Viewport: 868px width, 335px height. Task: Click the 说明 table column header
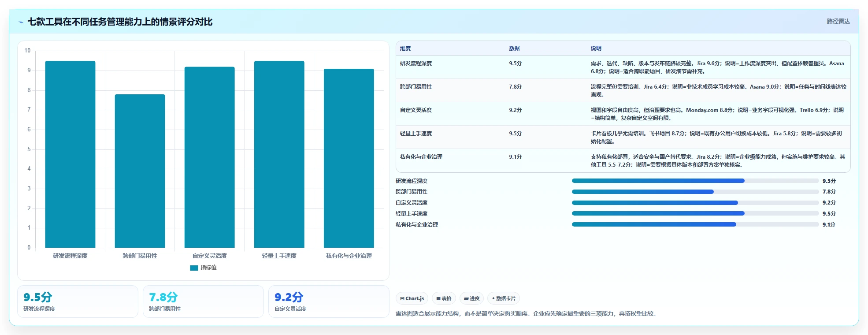(596, 48)
